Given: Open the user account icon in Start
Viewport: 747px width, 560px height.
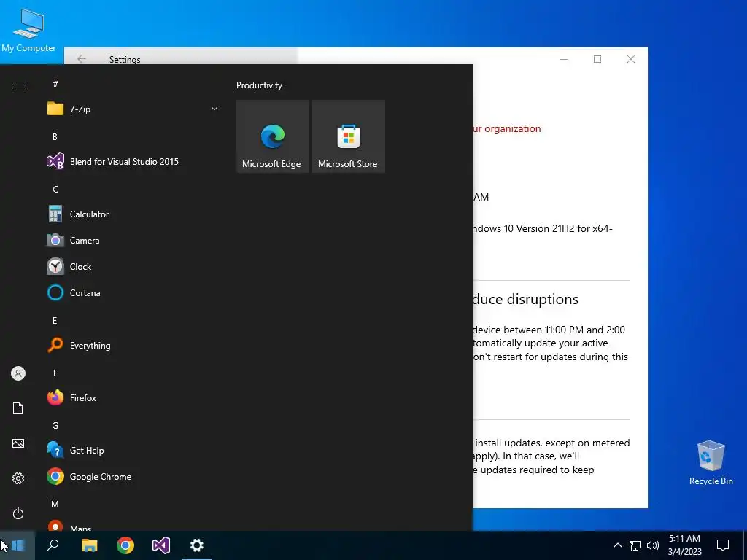Looking at the screenshot, I should [18, 373].
